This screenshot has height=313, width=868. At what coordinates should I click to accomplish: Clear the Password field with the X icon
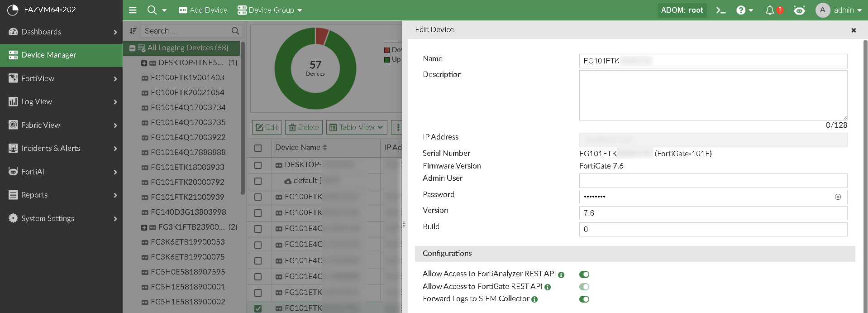[x=838, y=197]
